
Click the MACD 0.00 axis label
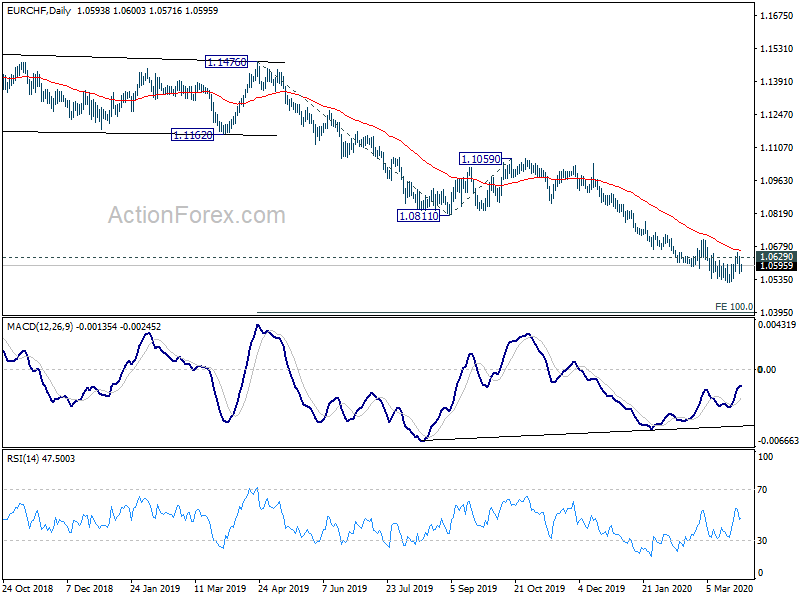tap(767, 369)
